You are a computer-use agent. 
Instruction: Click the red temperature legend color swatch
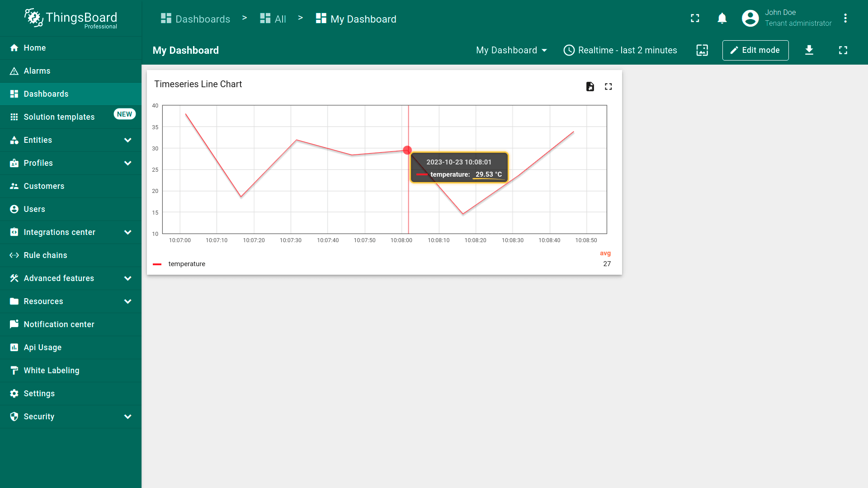point(157,264)
